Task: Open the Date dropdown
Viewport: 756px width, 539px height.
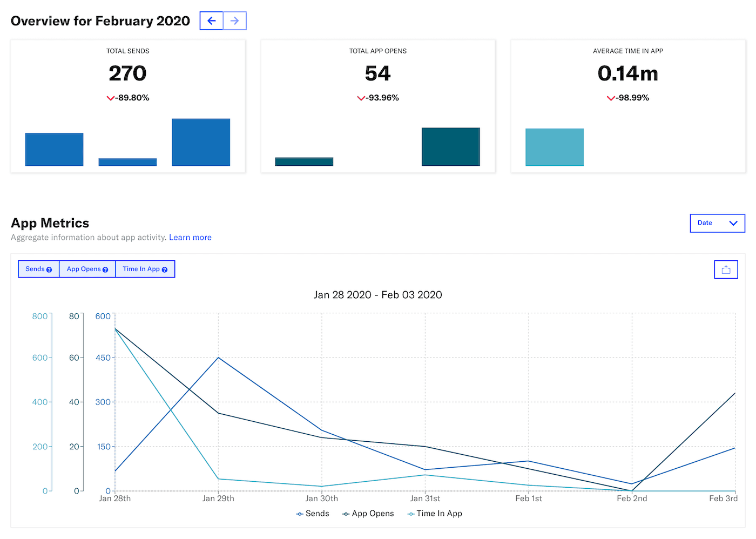Action: click(x=717, y=223)
